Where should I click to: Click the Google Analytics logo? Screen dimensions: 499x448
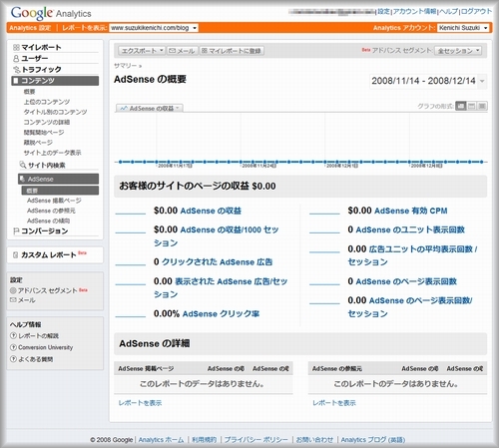51,13
